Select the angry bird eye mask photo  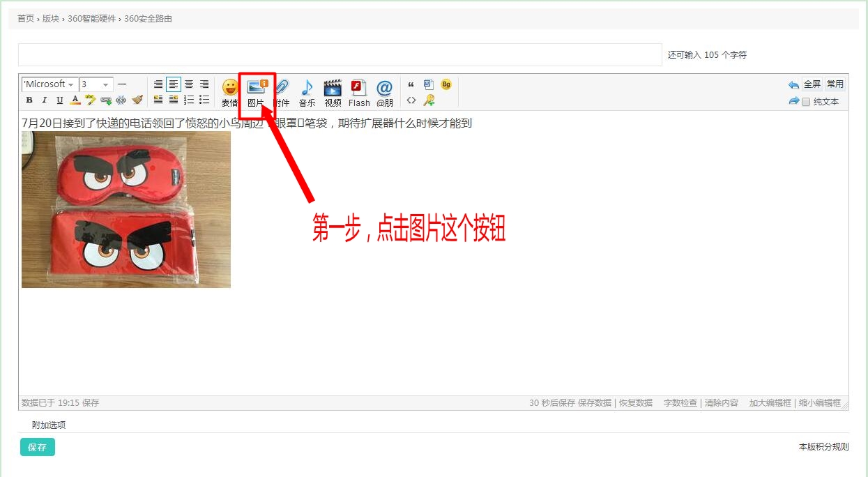[x=126, y=209]
